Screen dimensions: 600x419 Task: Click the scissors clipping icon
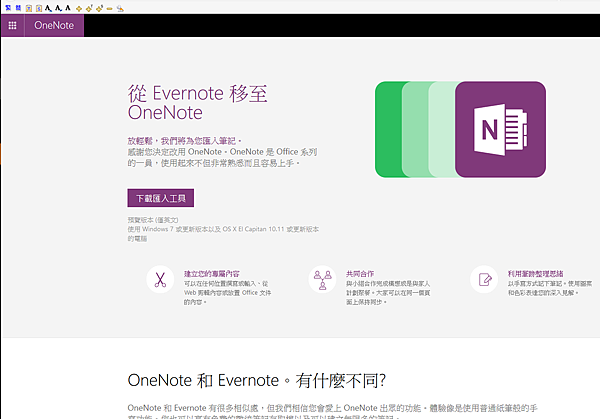coord(160,279)
